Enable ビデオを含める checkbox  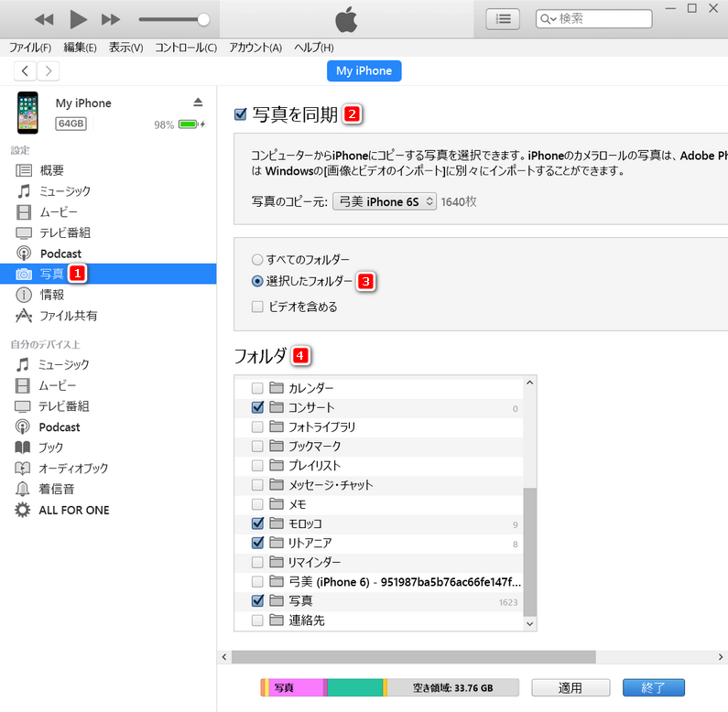[257, 307]
